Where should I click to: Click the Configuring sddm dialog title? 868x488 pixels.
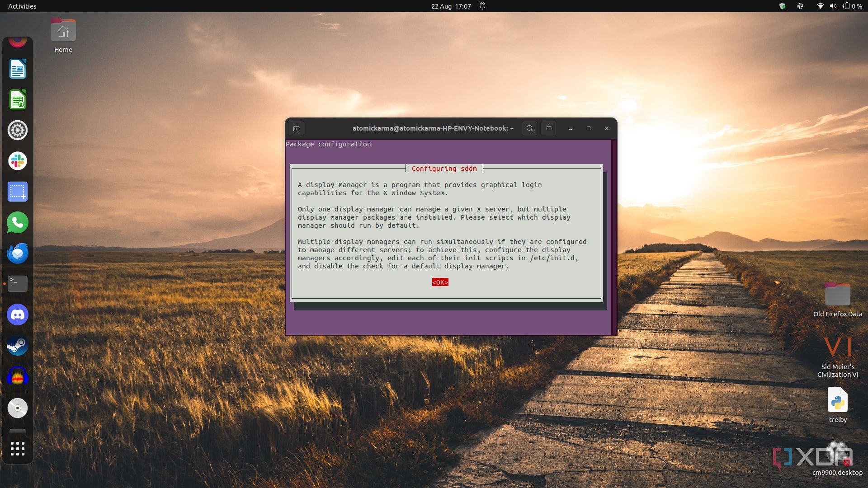(444, 169)
